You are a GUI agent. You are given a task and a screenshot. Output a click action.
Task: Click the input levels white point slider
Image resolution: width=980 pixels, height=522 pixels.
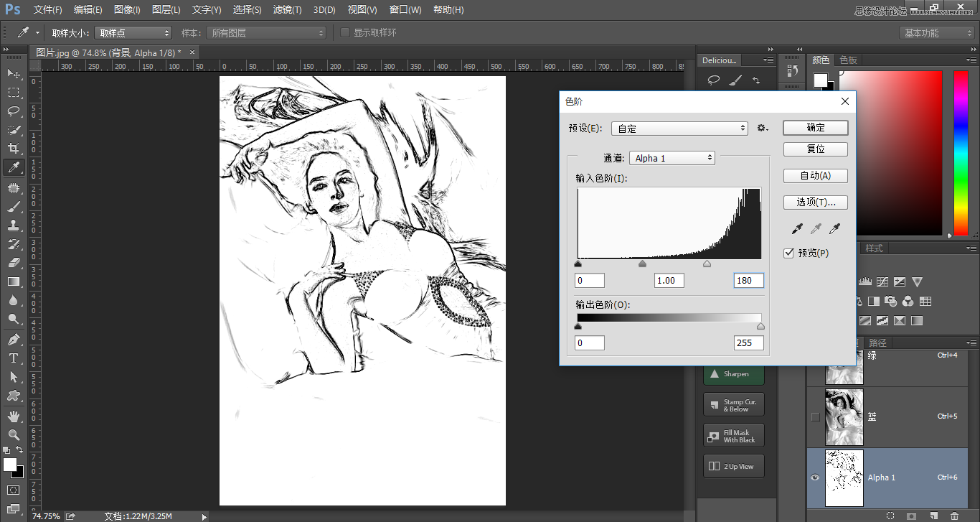click(x=707, y=264)
